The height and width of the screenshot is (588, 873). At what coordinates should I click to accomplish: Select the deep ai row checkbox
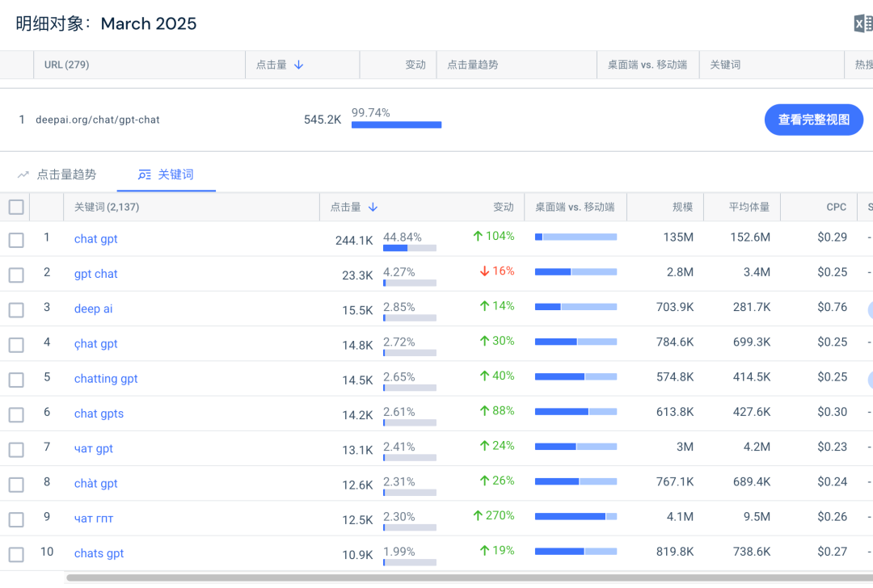coord(16,310)
